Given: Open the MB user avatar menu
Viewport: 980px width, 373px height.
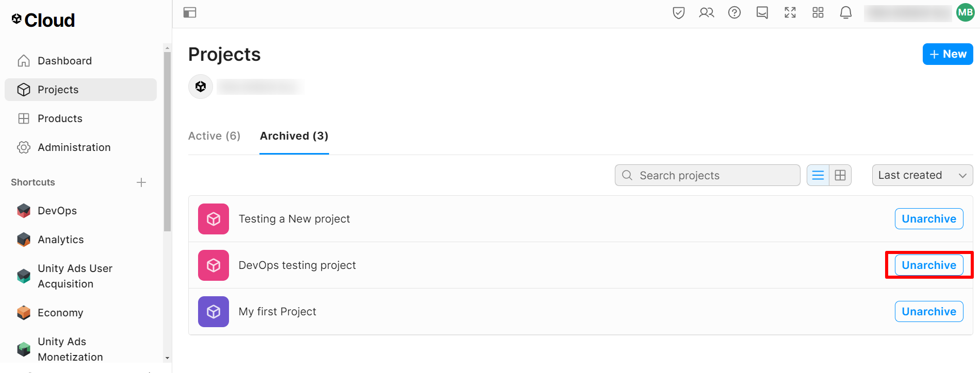Looking at the screenshot, I should (965, 12).
